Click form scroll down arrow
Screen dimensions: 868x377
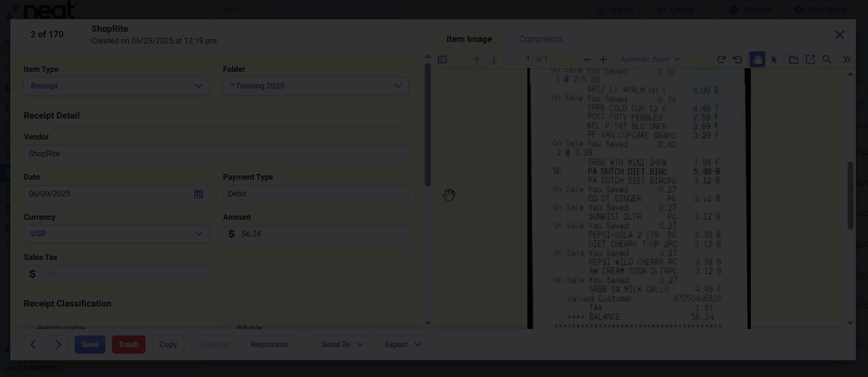point(427,323)
